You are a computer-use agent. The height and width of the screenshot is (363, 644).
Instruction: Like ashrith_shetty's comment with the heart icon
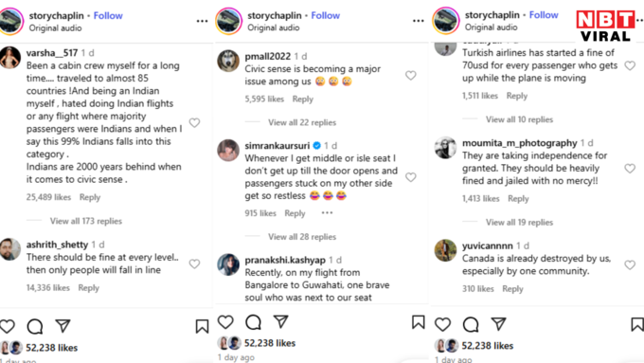[x=194, y=263]
